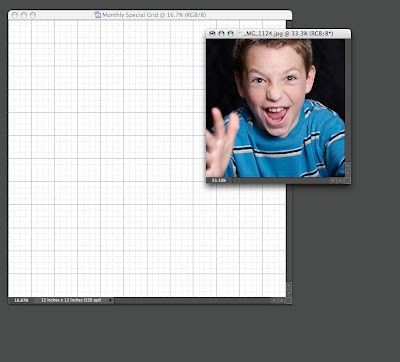The width and height of the screenshot is (400, 362).
Task: Click the Monthly Special Grid document icon
Action: tap(98, 15)
